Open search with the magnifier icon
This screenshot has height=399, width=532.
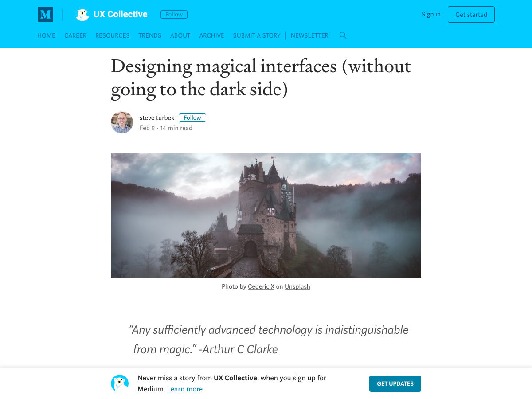pyautogui.click(x=343, y=35)
